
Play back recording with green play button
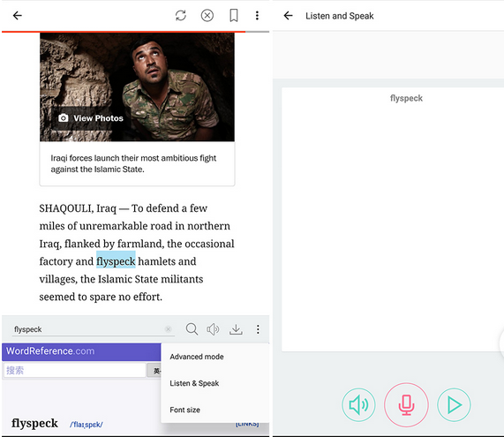[454, 405]
